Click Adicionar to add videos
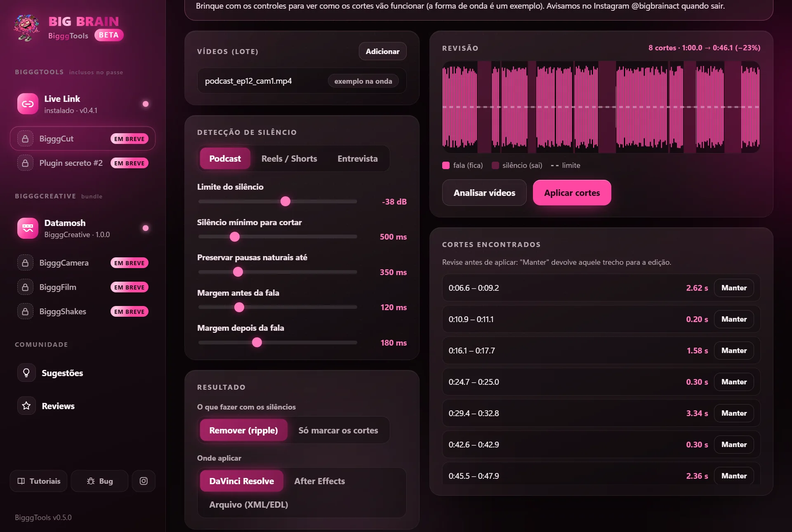This screenshot has height=532, width=792. (x=382, y=51)
